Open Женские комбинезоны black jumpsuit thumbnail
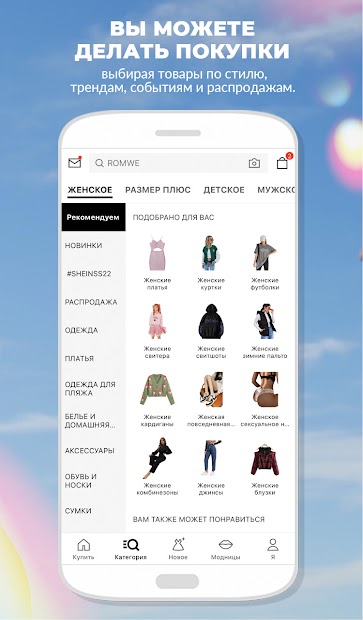The width and height of the screenshot is (363, 620). tap(157, 458)
